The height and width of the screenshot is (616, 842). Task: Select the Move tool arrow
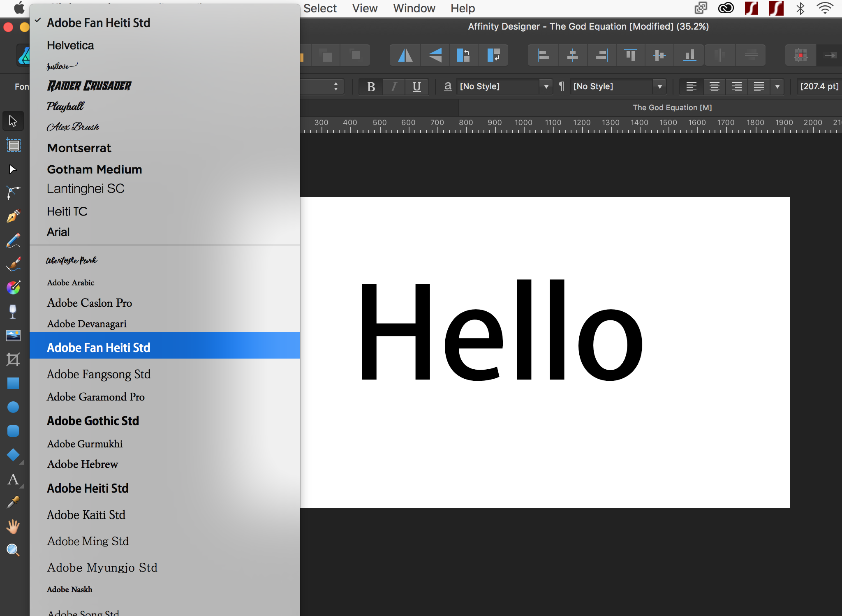pyautogui.click(x=13, y=121)
